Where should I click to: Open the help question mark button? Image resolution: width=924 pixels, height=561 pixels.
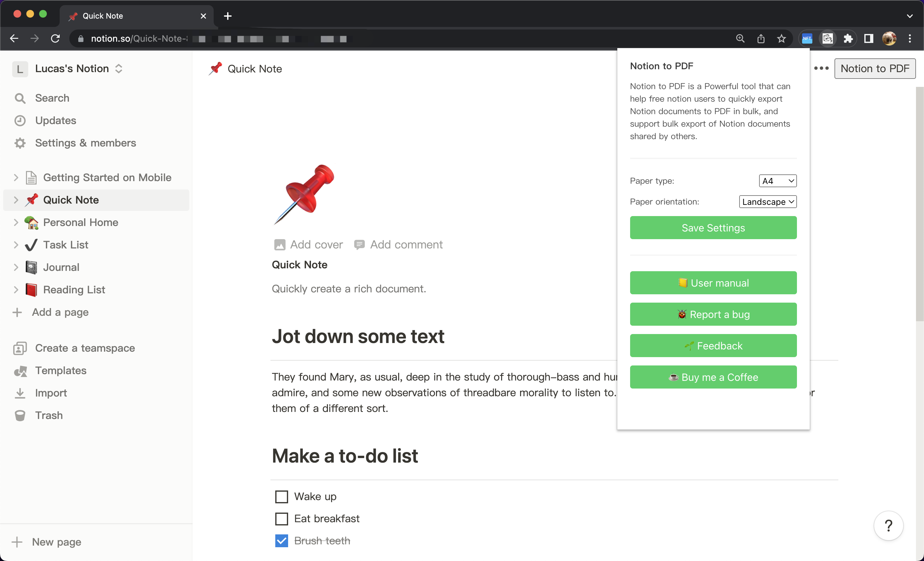click(x=888, y=526)
